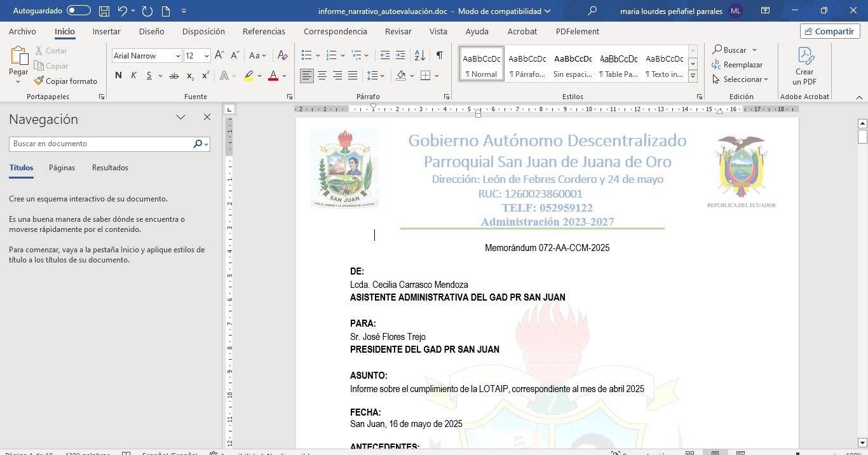Open the font size dropdown showing 12
868x455 pixels.
pyautogui.click(x=207, y=56)
